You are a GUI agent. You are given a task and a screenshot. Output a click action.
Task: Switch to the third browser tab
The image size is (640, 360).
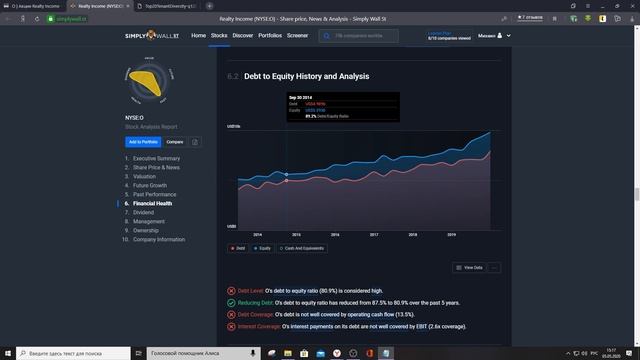[167, 6]
